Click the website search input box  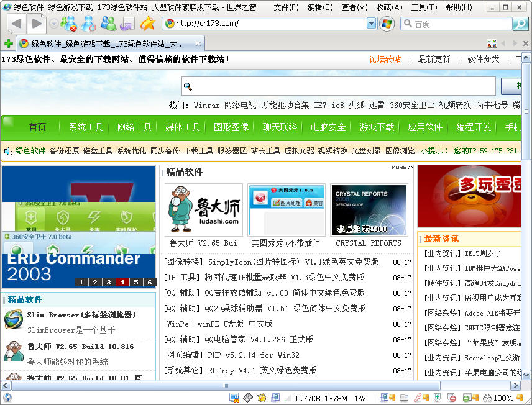339,86
